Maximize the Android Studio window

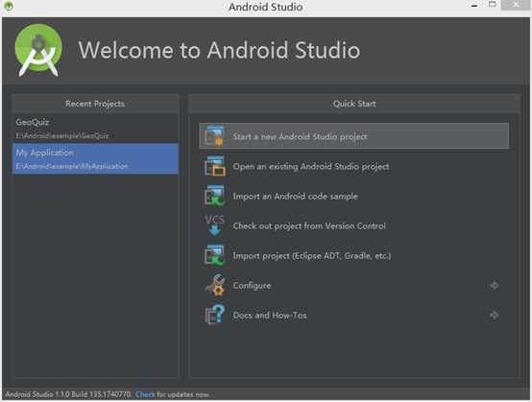coord(492,5)
